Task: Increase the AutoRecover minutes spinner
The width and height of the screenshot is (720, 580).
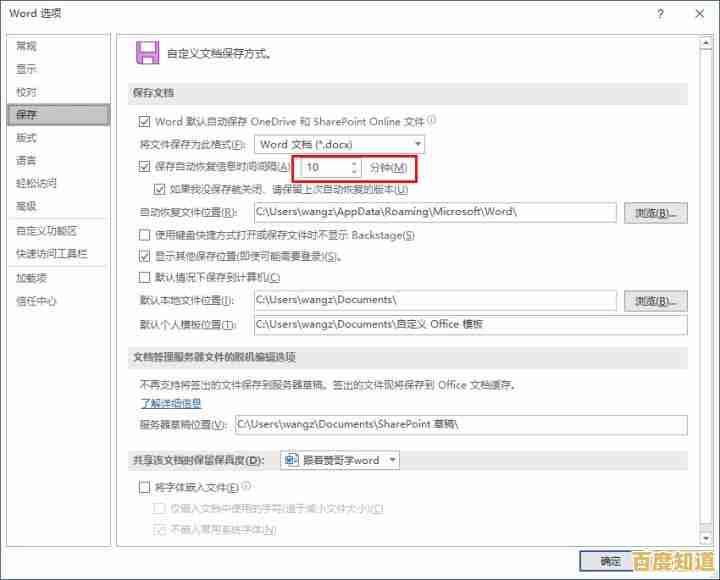Action: tap(354, 164)
